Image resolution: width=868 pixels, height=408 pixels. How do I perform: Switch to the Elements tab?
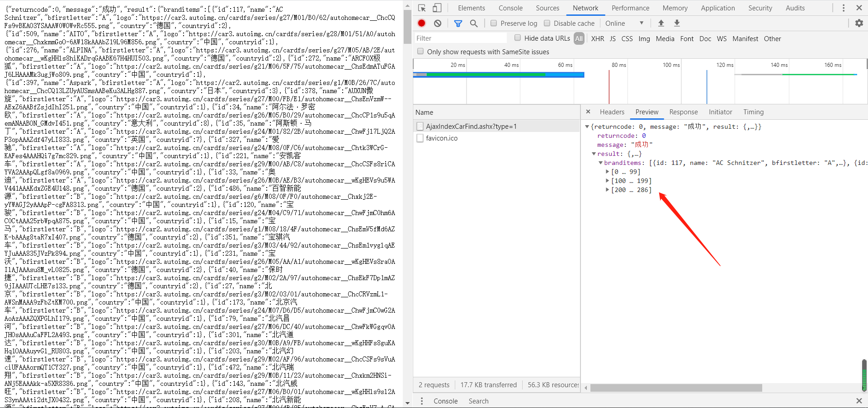[x=472, y=8]
